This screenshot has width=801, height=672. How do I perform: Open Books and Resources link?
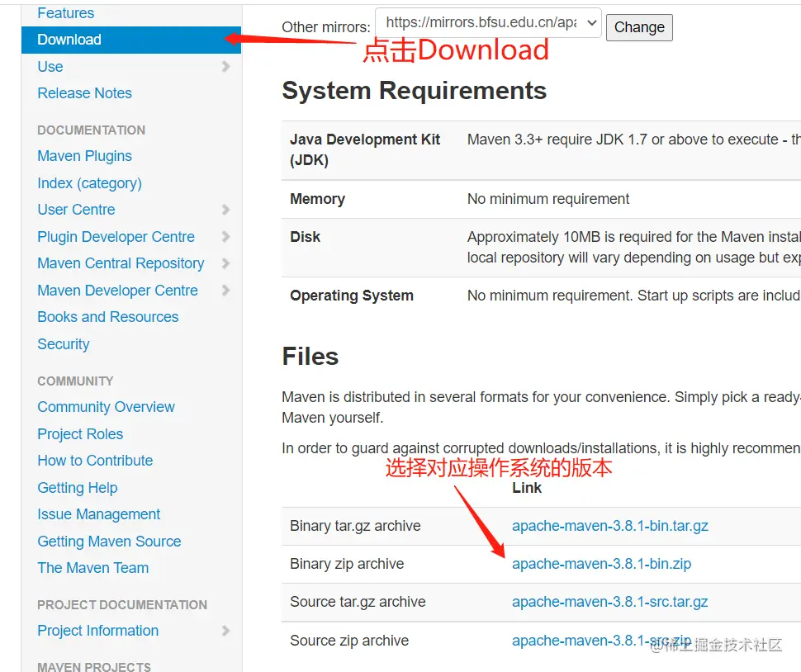point(108,317)
